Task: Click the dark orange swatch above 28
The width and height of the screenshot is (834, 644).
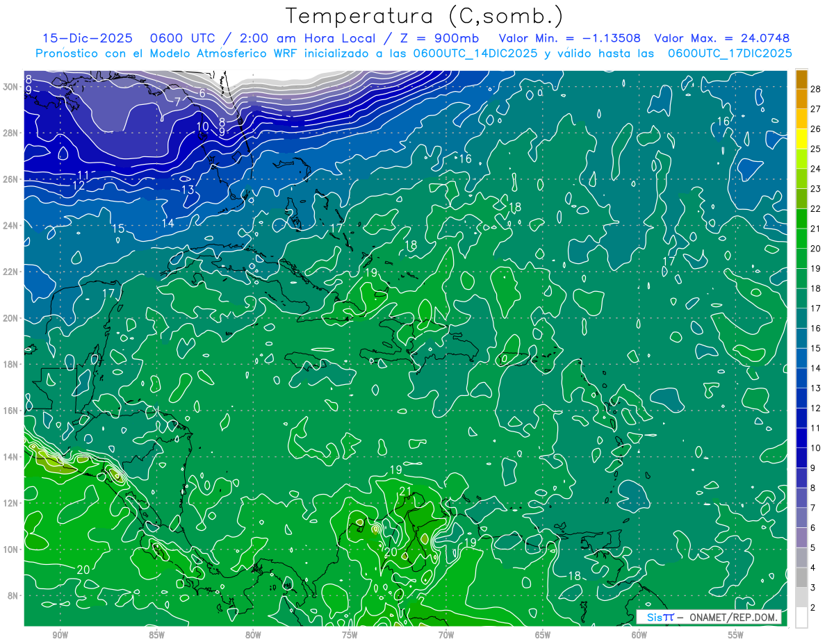Action: click(x=801, y=79)
